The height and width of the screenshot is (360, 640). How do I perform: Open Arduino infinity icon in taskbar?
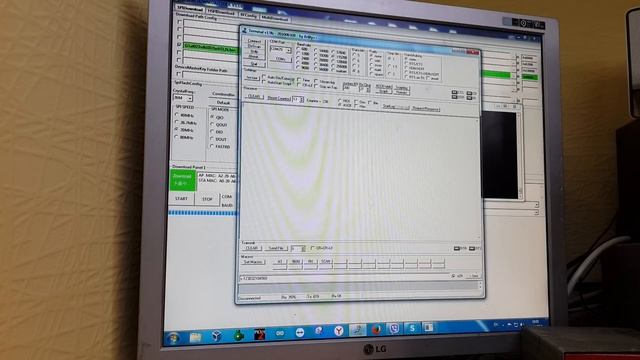(x=280, y=333)
